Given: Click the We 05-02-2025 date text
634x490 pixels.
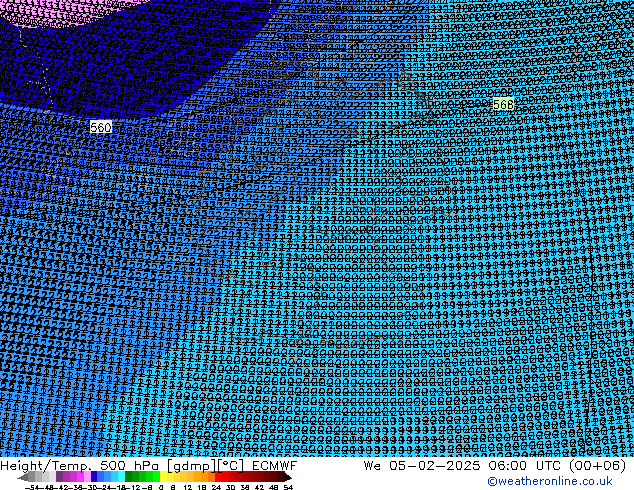Looking at the screenshot, I should coord(422,466).
